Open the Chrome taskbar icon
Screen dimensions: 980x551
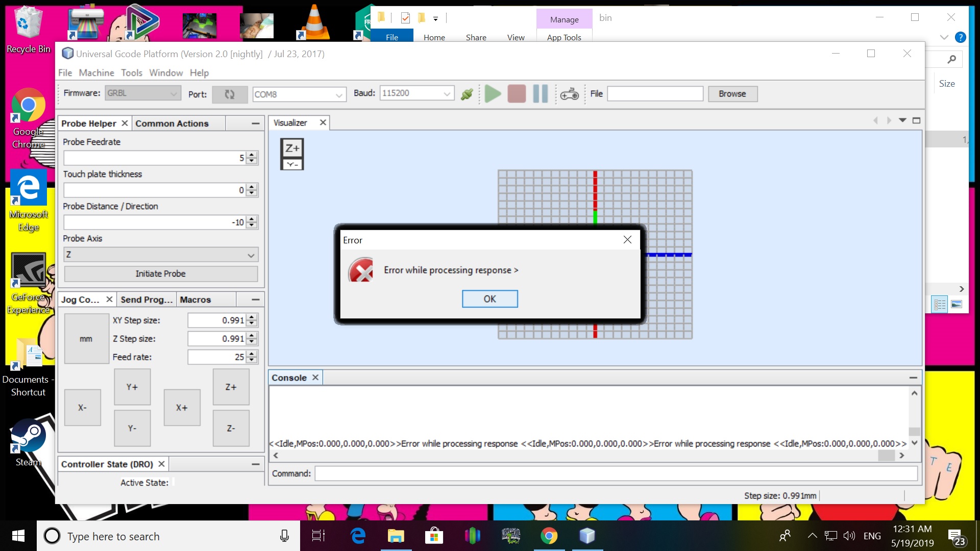(549, 536)
